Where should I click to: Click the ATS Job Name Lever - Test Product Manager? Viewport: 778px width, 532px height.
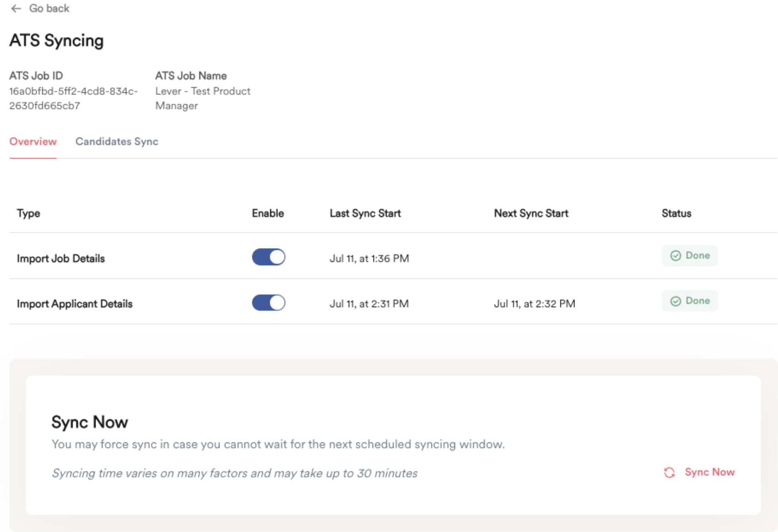202,98
